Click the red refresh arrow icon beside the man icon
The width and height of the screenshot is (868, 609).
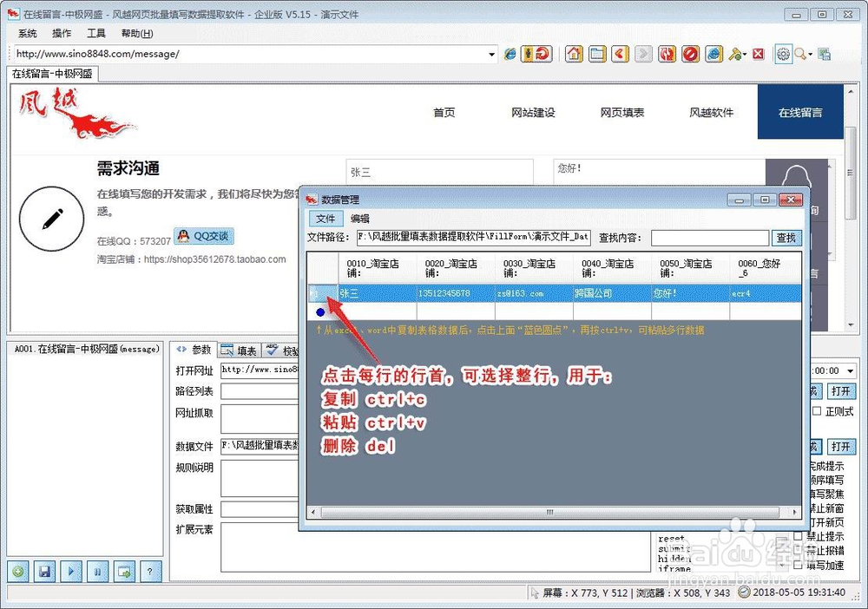(543, 54)
